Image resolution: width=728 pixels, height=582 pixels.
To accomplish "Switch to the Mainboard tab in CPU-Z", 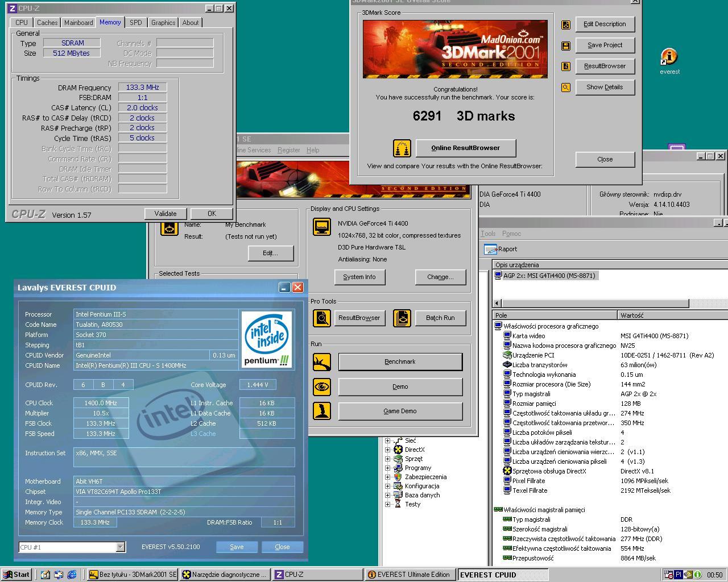I will tap(78, 23).
